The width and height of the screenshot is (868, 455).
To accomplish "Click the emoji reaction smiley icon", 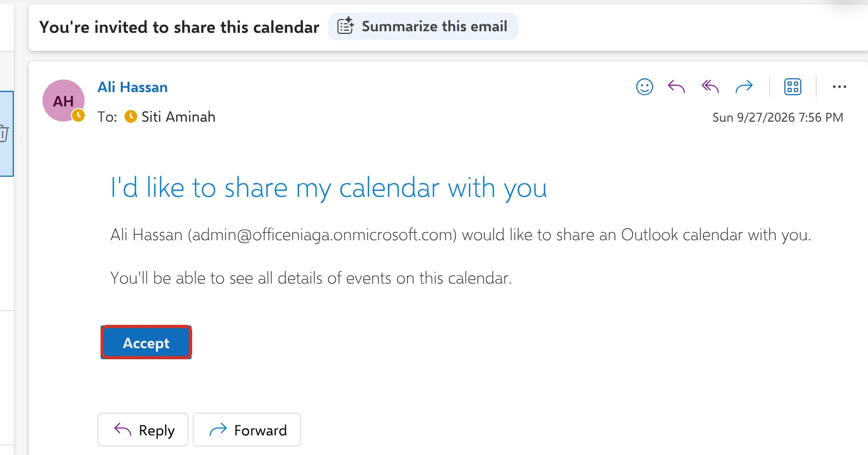I will pyautogui.click(x=644, y=87).
